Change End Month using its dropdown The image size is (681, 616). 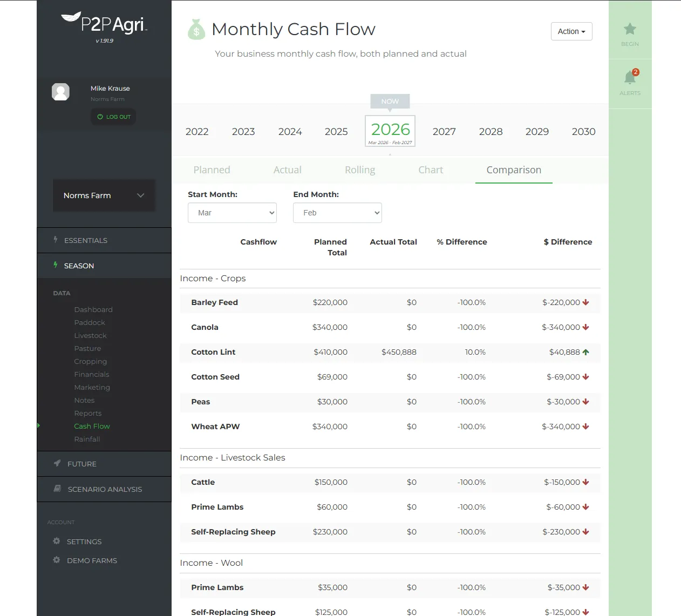pos(337,213)
